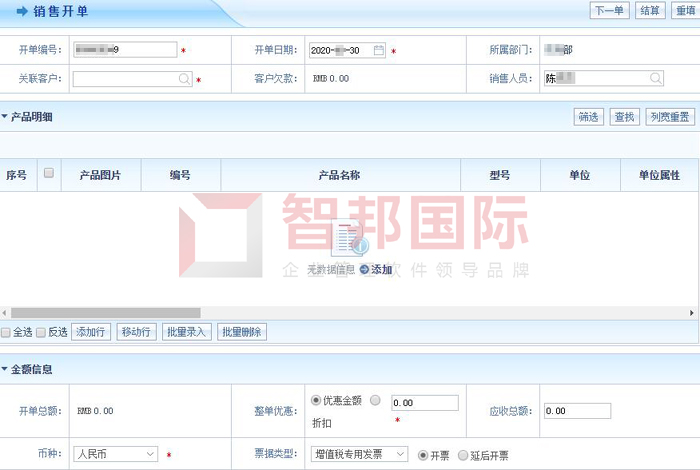700x470 pixels.
Task: Click the 批量删除 button
Action: click(x=242, y=332)
